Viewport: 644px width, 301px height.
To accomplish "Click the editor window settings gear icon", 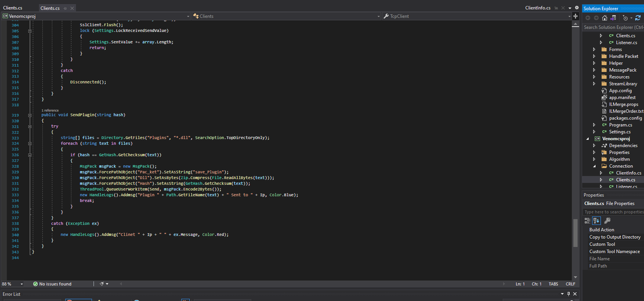I will pyautogui.click(x=576, y=8).
